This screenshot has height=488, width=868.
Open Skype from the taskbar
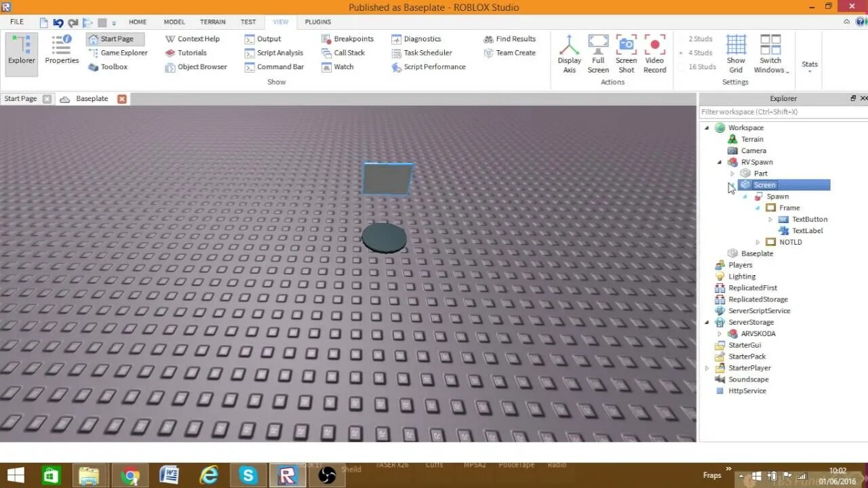[248, 476]
